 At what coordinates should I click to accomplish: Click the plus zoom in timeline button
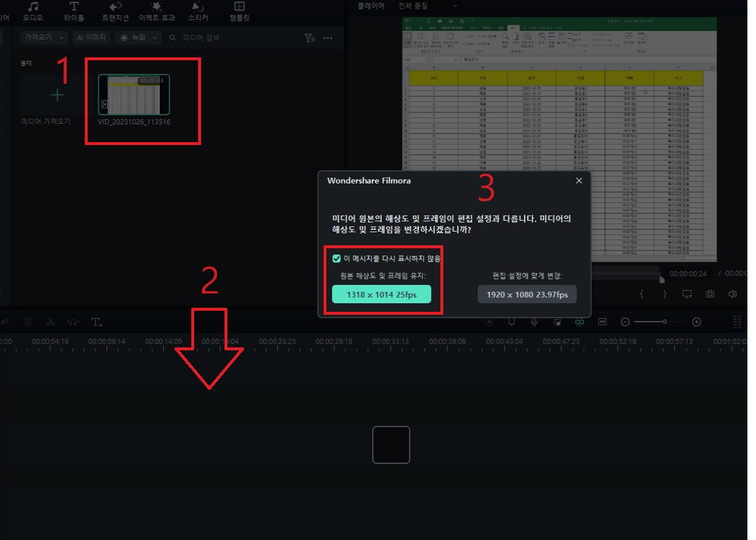(696, 322)
